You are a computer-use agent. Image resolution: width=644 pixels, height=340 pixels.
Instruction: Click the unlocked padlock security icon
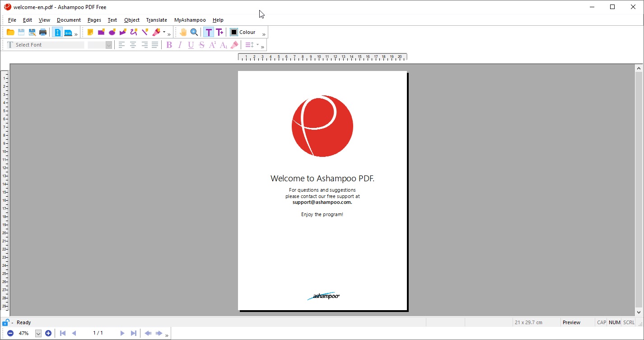[x=5, y=322]
